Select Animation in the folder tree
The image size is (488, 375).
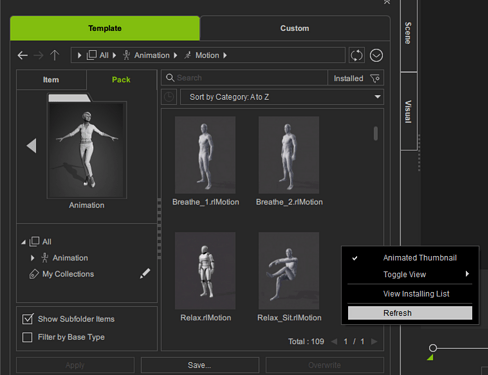coord(70,258)
